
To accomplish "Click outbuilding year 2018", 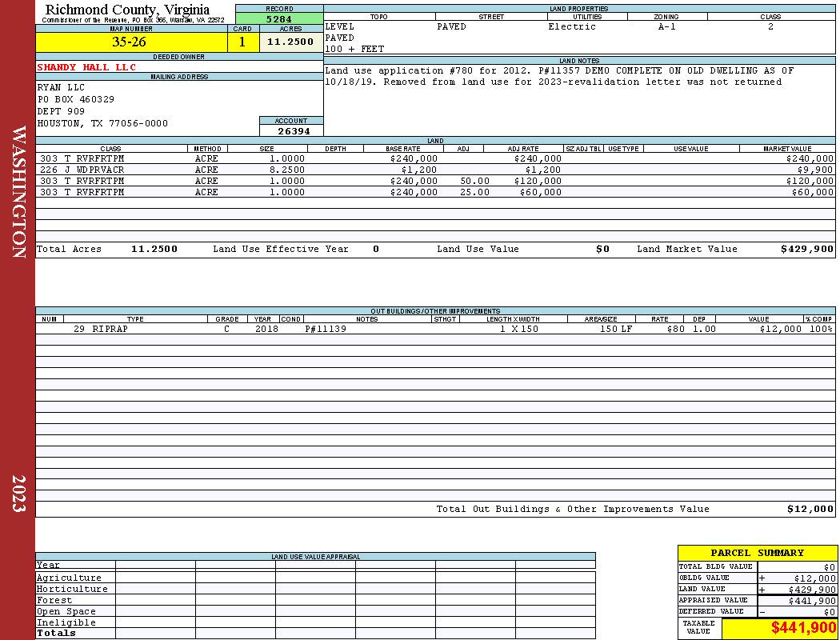I will coord(266,329).
